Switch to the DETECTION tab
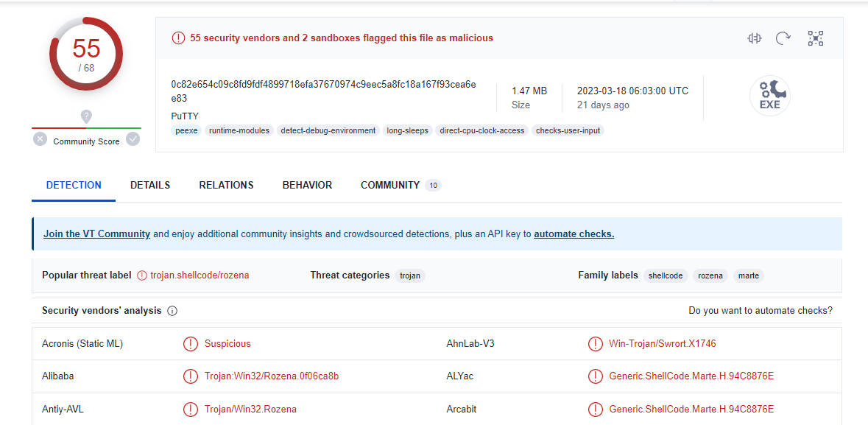The width and height of the screenshot is (868, 425). (x=74, y=185)
